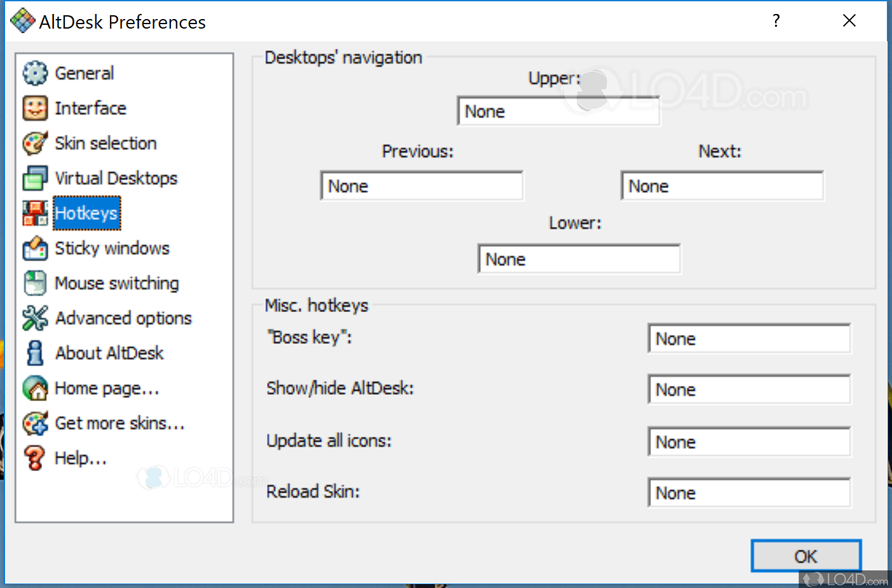Screen dimensions: 892x588
Task: Click the Lower desktop hotkey field
Action: [x=579, y=259]
